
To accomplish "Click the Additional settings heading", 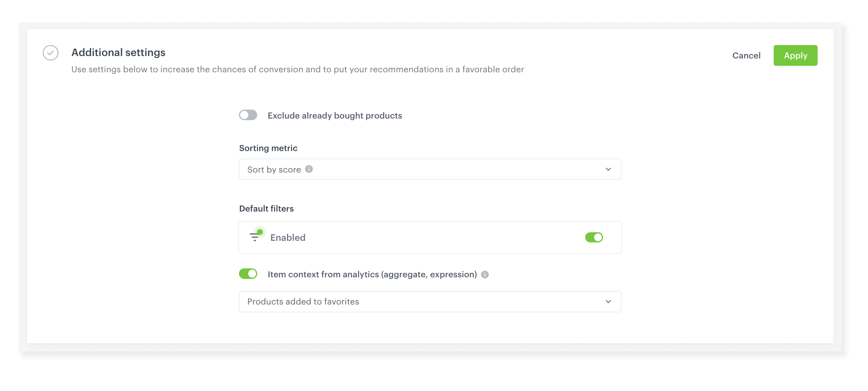I will coord(118,52).
